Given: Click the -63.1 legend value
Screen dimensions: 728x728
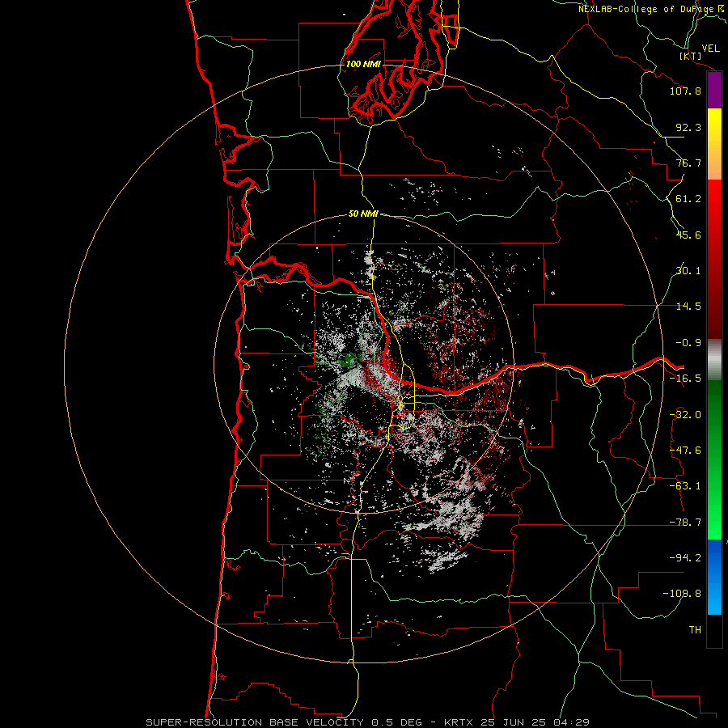Looking at the screenshot, I should click(685, 486).
